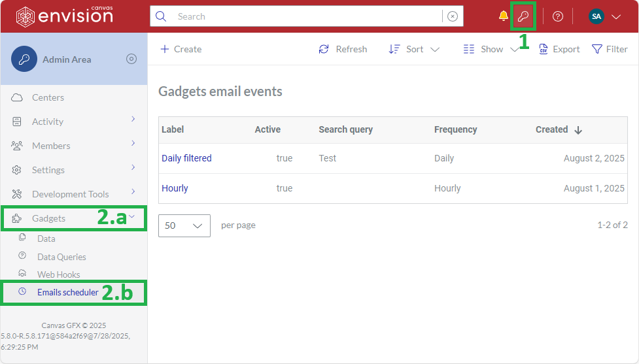Click the Refresh button label
The image size is (639, 364).
point(351,49)
